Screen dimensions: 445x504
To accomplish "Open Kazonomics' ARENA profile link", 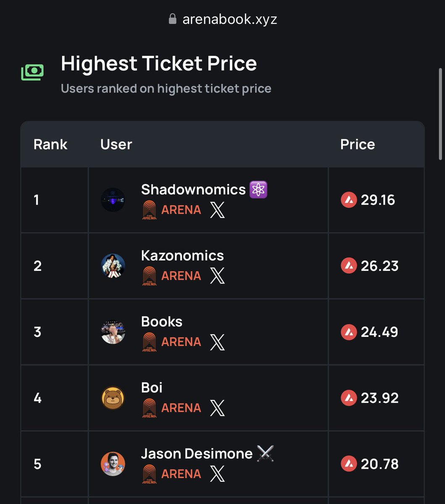I will point(171,276).
